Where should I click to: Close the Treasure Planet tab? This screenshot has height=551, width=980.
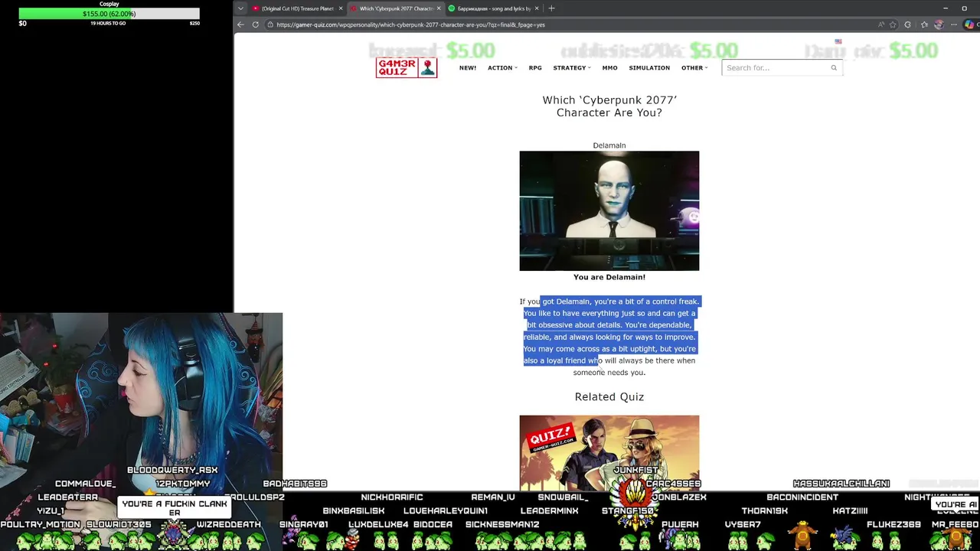340,8
